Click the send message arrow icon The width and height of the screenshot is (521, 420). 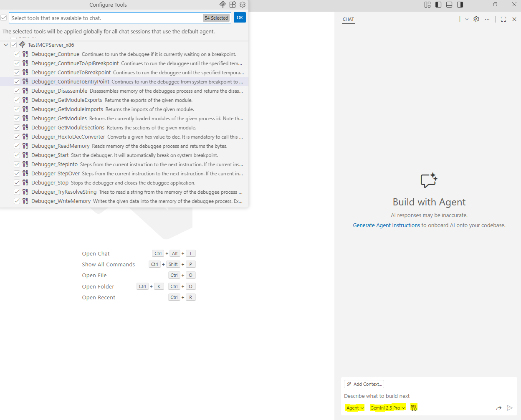[510, 408]
